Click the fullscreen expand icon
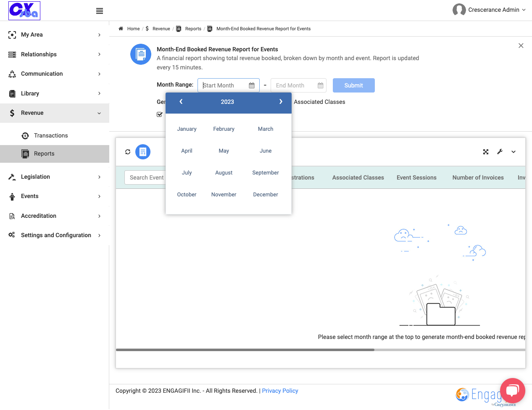The image size is (532, 410). tap(486, 152)
